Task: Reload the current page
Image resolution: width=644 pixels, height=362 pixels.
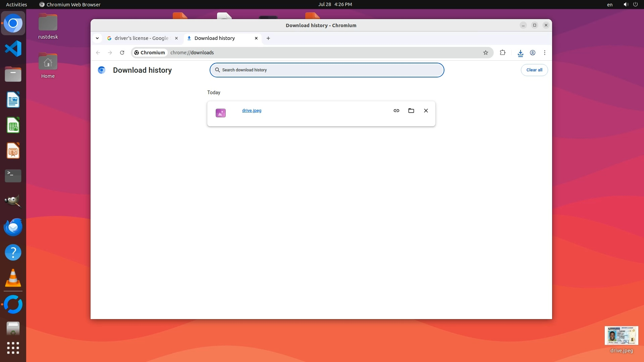Action: click(122, 53)
